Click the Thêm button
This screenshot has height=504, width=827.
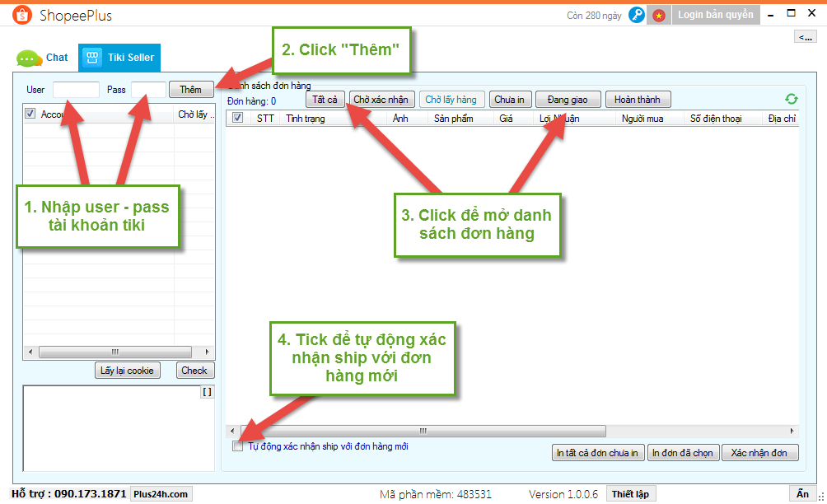tap(191, 90)
